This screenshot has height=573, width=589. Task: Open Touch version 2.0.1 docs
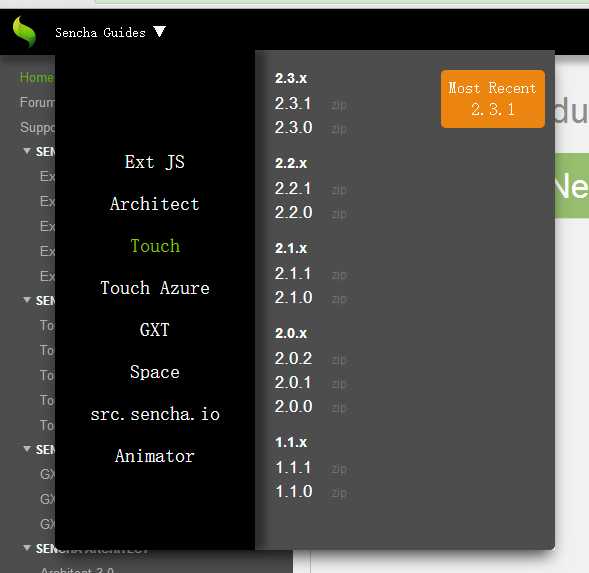click(293, 383)
